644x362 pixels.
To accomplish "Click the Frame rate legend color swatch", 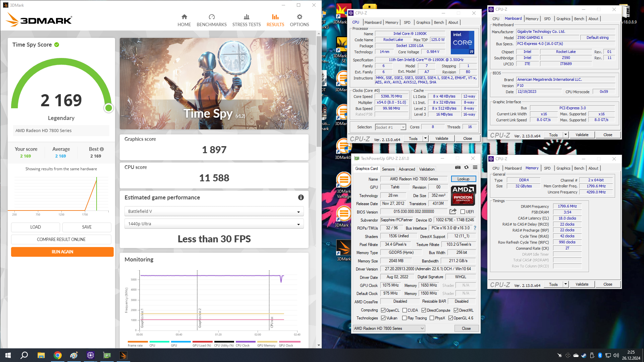I will (138, 342).
